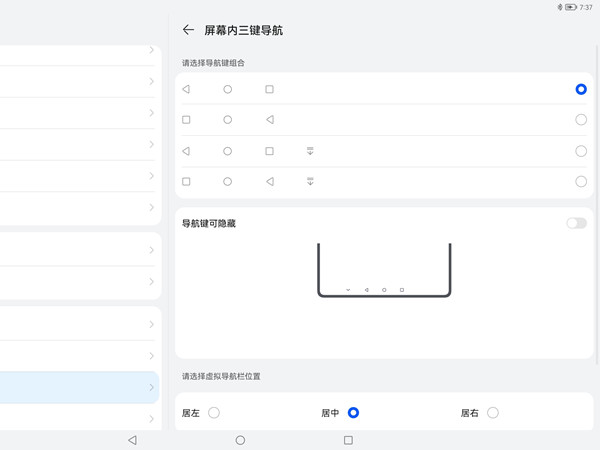Set the navigation bar position to 居左

coord(214,412)
